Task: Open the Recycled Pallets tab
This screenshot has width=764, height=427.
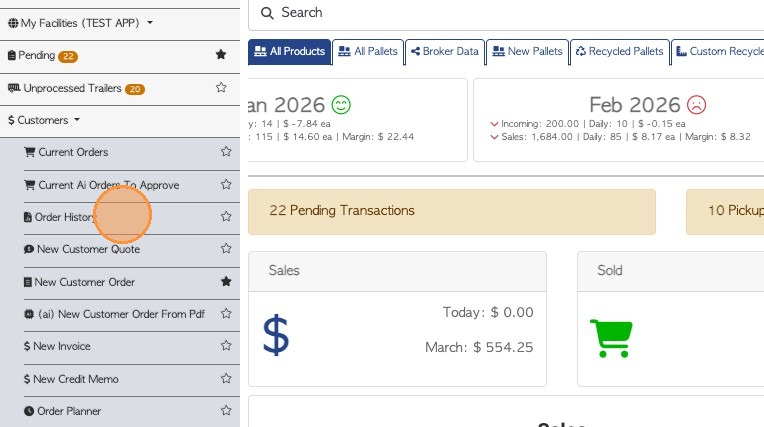Action: [619, 52]
